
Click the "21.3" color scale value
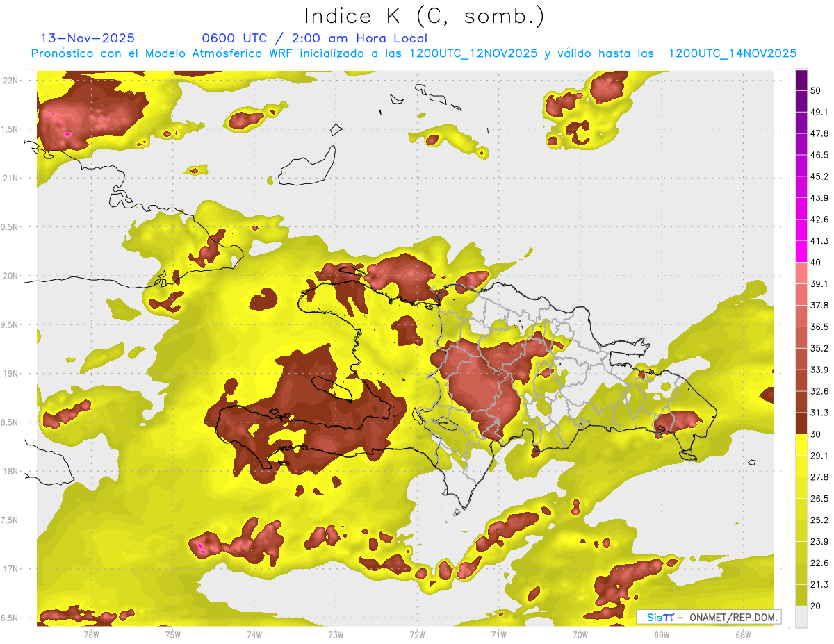pyautogui.click(x=819, y=585)
